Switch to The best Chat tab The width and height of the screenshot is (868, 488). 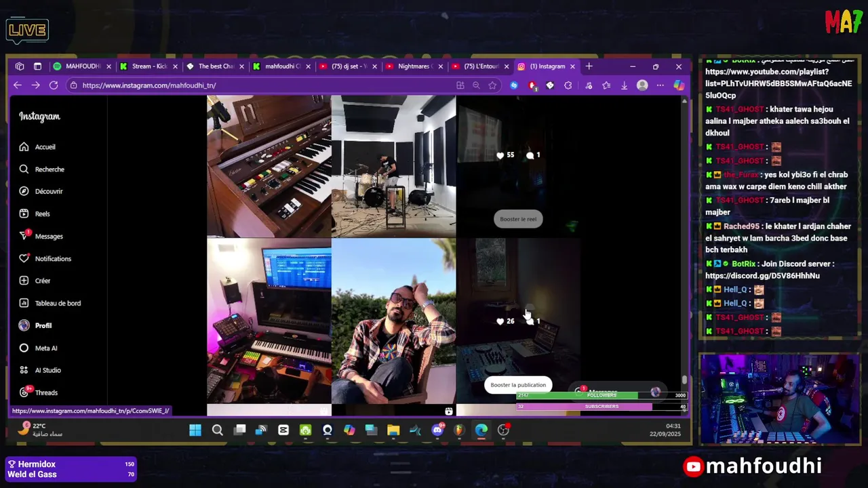[215, 66]
